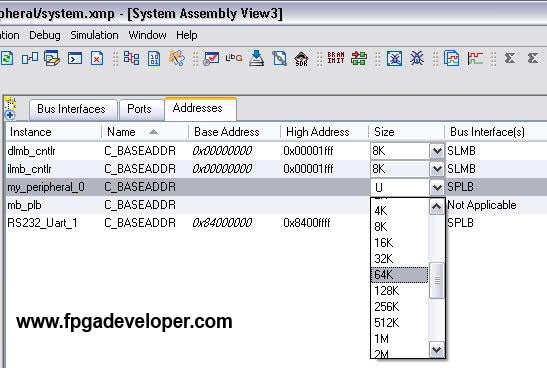Click the simulation waveform pages icon
This screenshot has height=368, width=547.
pyautogui.click(x=451, y=58)
